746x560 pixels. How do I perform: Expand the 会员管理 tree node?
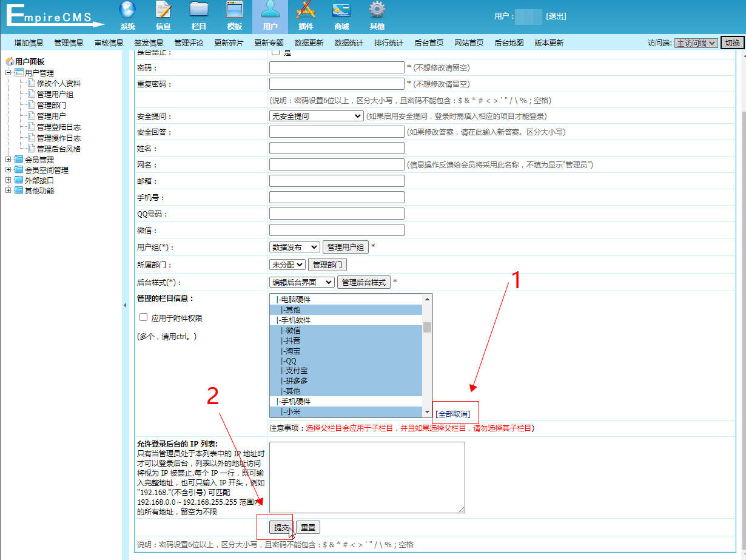[8, 160]
